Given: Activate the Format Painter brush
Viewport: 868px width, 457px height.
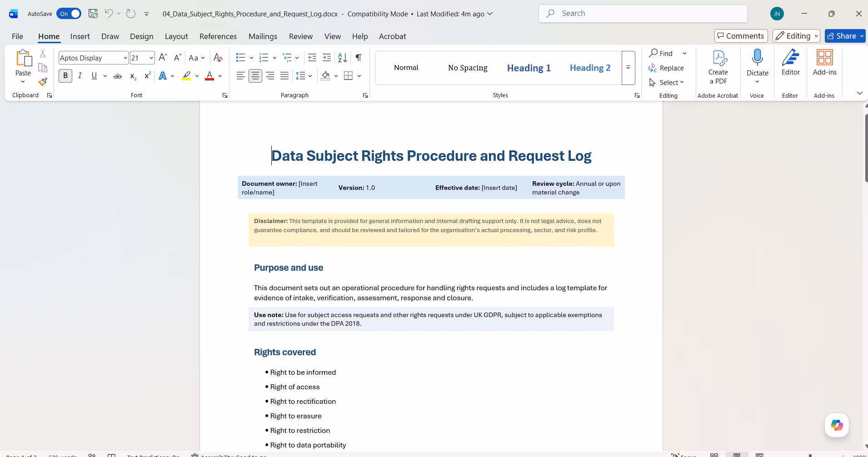Looking at the screenshot, I should 43,82.
